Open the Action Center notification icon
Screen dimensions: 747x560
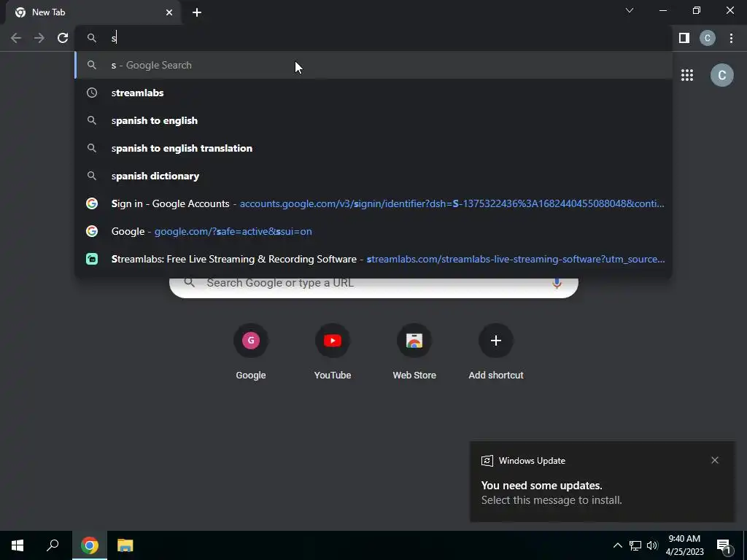pyautogui.click(x=724, y=546)
